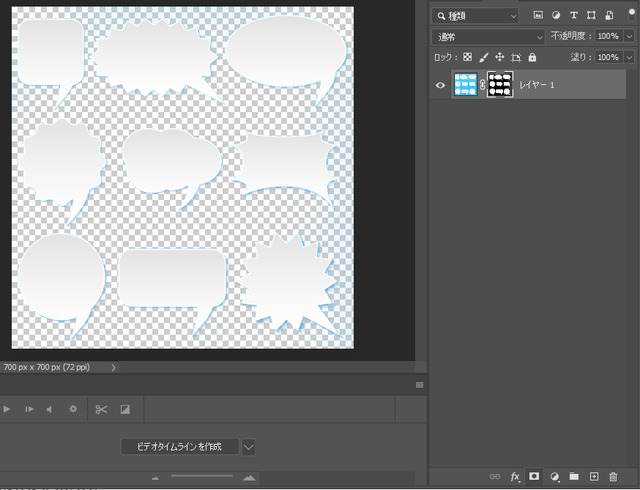The width and height of the screenshot is (640, 490).
Task: Delete the layer with trash icon
Action: click(x=613, y=477)
